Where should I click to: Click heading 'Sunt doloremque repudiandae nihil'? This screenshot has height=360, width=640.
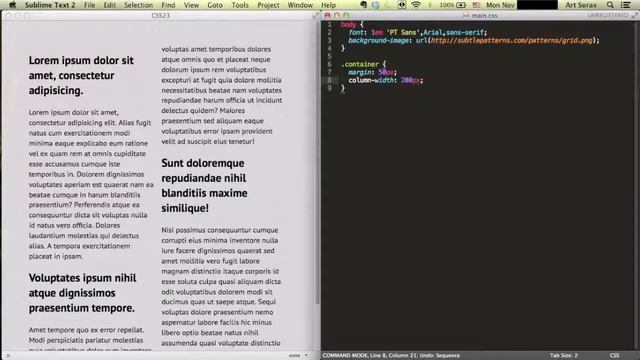204,186
